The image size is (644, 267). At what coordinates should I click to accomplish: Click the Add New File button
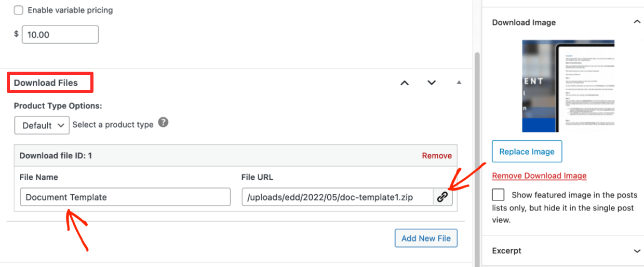(x=426, y=238)
